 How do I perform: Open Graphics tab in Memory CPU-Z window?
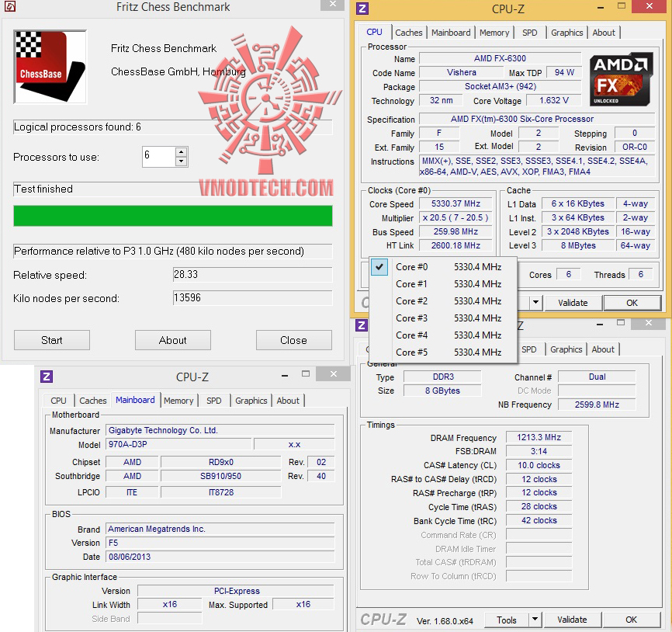tap(566, 349)
